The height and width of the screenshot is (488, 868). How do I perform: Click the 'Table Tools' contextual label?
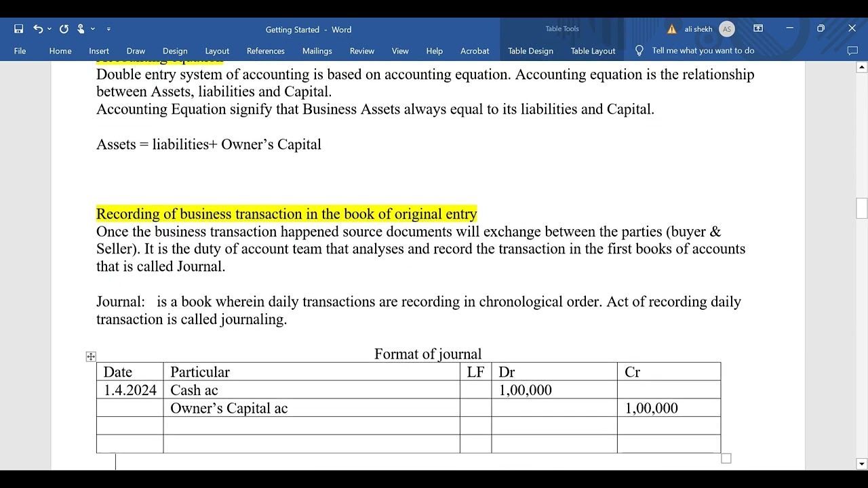pos(562,28)
